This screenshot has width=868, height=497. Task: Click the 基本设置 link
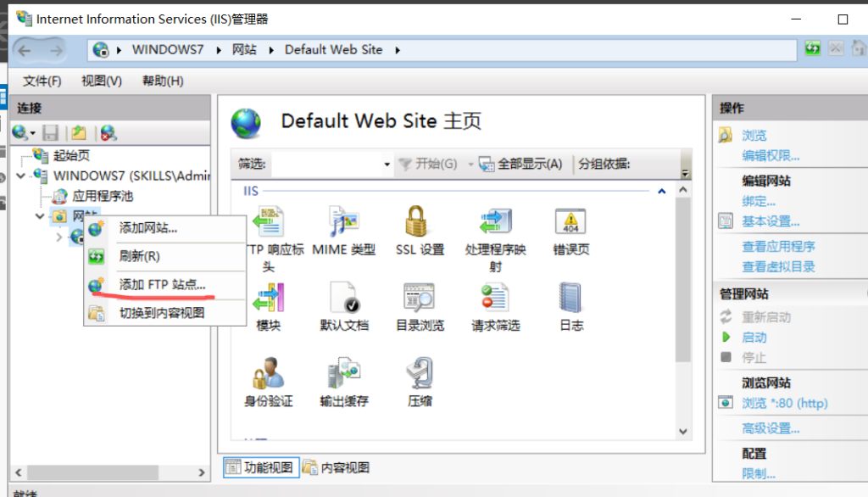click(771, 221)
